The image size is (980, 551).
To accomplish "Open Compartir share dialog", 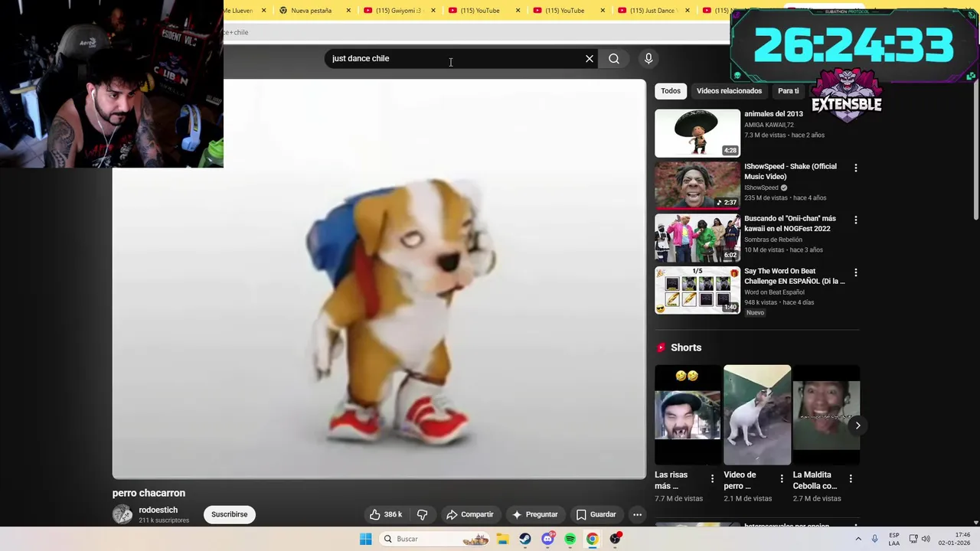I will coord(470,514).
